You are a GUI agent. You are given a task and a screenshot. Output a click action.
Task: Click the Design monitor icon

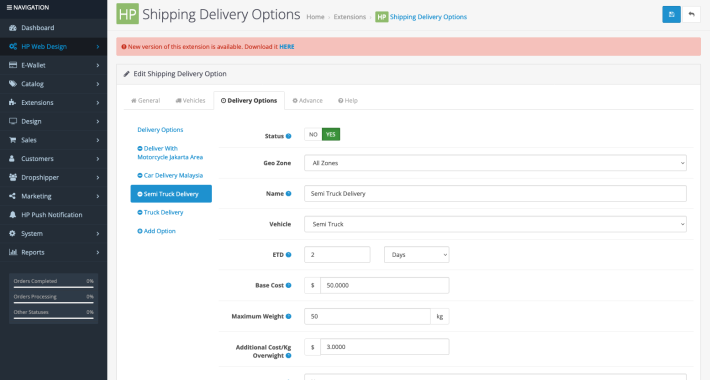(13, 121)
